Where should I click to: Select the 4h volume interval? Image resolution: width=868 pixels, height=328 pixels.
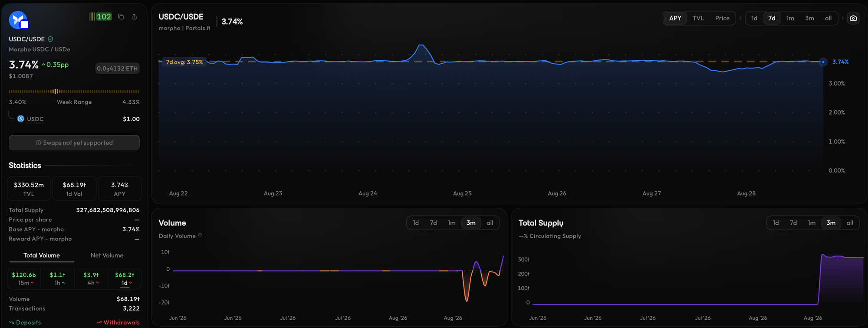91,279
